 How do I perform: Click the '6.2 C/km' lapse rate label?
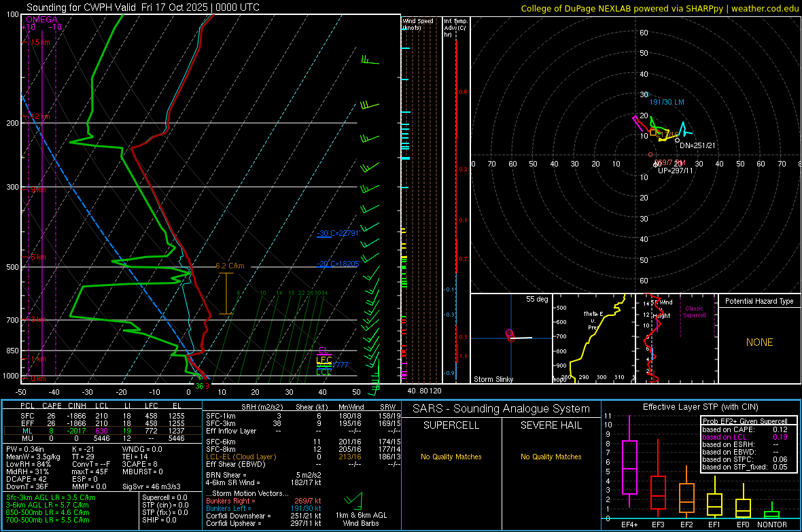click(x=230, y=266)
